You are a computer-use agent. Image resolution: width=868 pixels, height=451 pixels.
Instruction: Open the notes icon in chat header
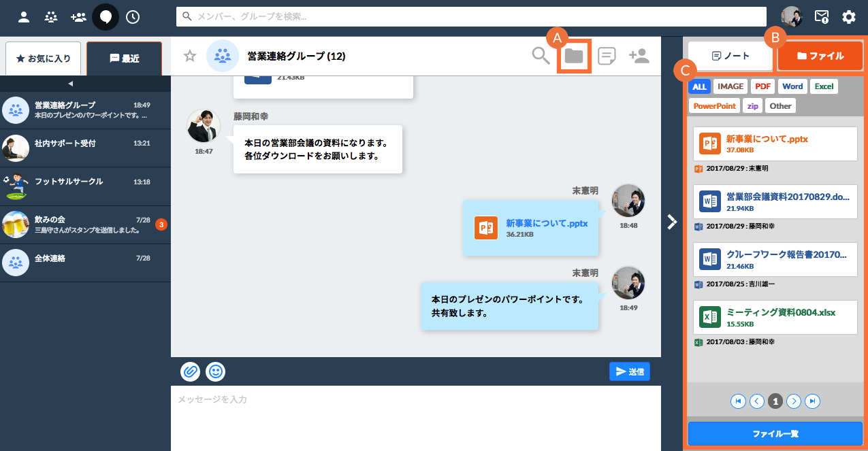[x=607, y=56]
